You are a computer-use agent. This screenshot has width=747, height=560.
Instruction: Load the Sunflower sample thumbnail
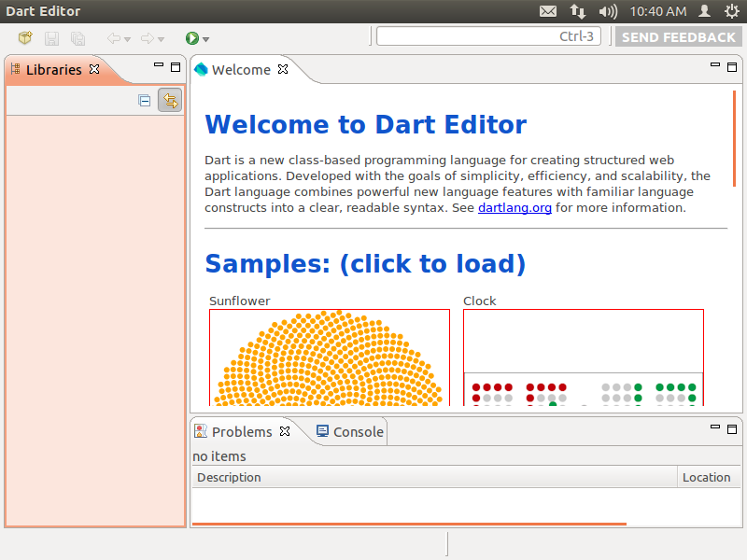pos(330,357)
